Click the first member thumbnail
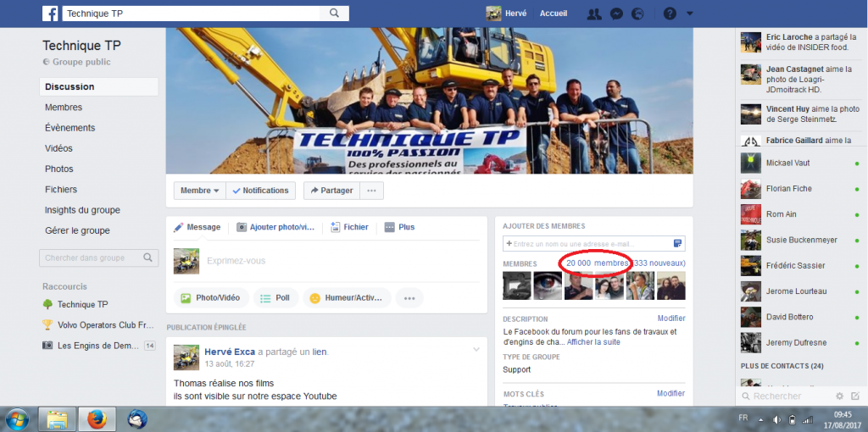The width and height of the screenshot is (868, 432). pyautogui.click(x=517, y=285)
